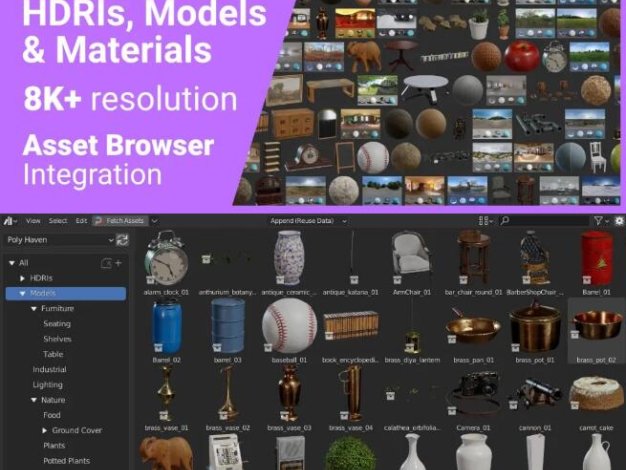Select the BarberShopChair asset
The image size is (626, 470).
pos(535,264)
